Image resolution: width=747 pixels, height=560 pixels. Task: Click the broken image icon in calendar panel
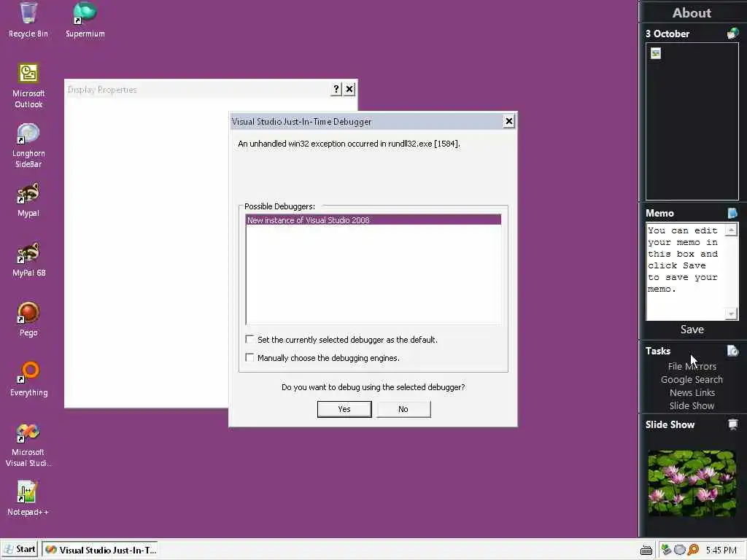[656, 53]
